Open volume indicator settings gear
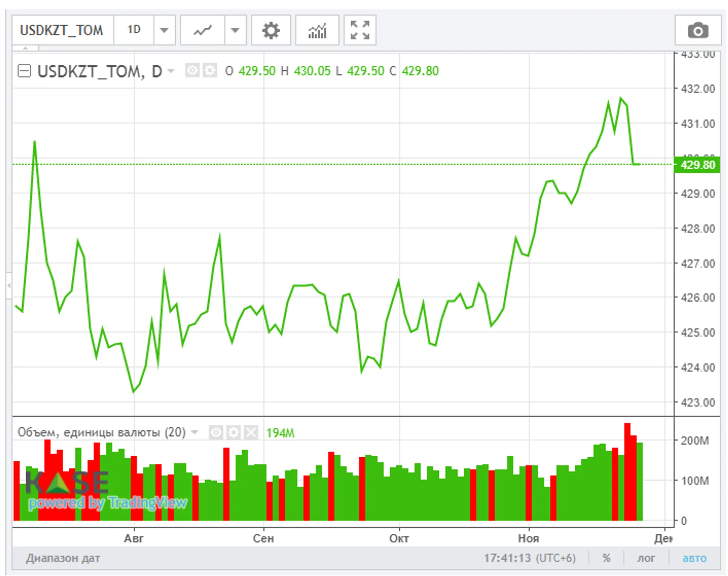 tap(234, 431)
